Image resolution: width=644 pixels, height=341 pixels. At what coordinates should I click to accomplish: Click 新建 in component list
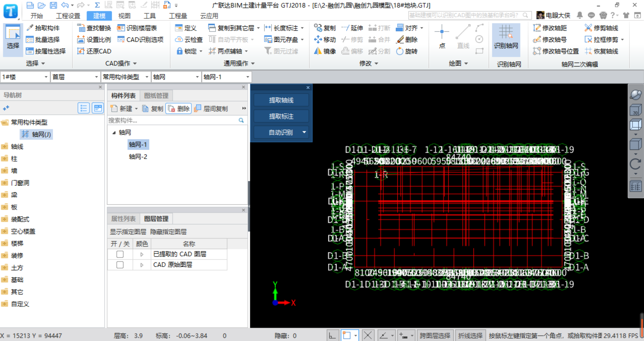pyautogui.click(x=124, y=109)
